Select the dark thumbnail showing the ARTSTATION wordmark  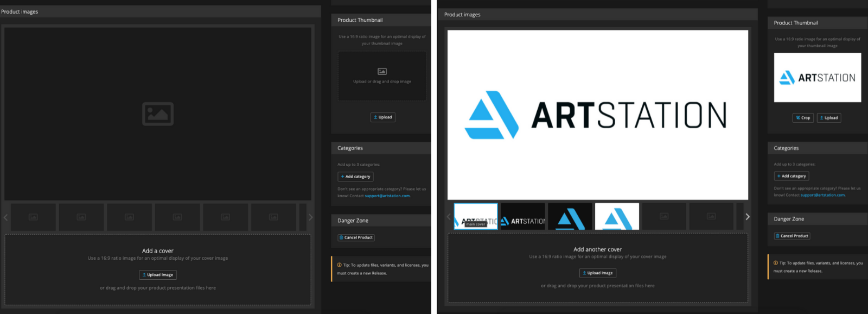pyautogui.click(x=523, y=216)
